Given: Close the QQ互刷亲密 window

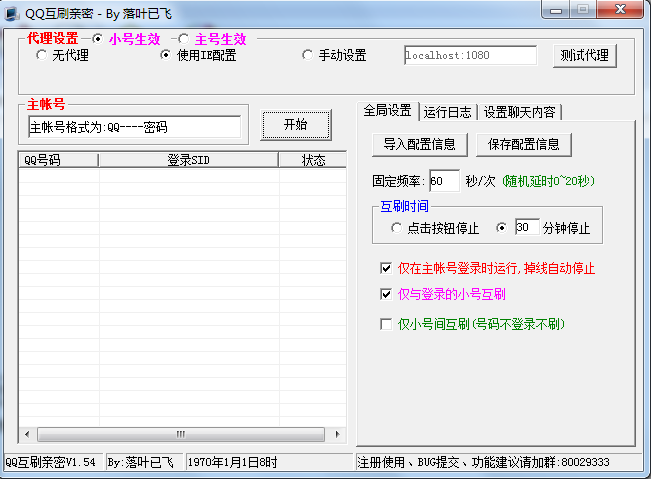Looking at the screenshot, I should (x=620, y=9).
